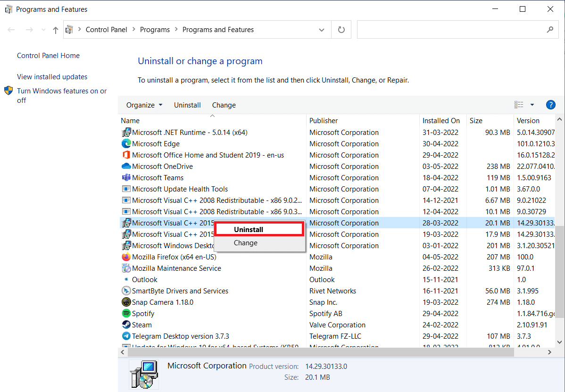
Task: Open the Help question mark icon
Action: 550,105
